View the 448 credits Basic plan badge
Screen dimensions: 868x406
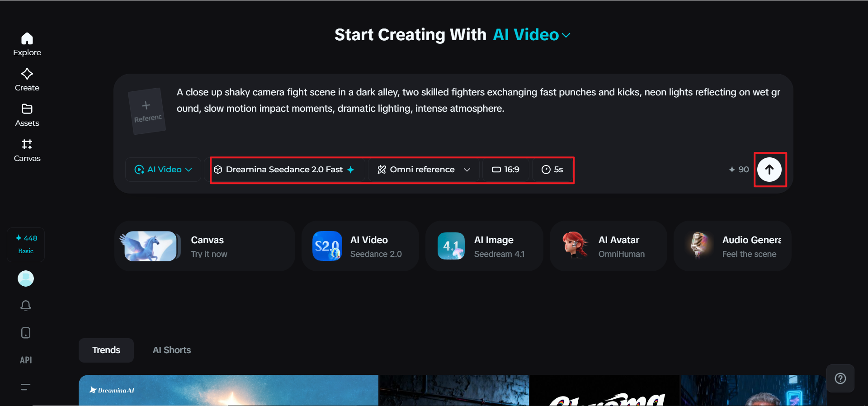tap(26, 244)
